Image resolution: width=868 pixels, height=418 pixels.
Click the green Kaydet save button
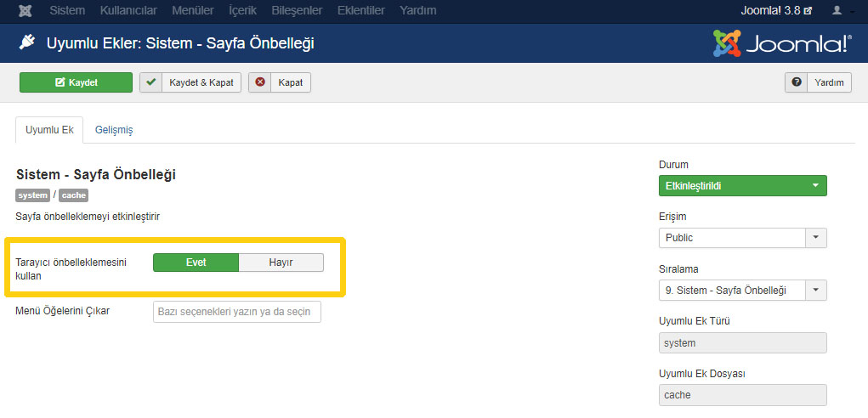77,82
